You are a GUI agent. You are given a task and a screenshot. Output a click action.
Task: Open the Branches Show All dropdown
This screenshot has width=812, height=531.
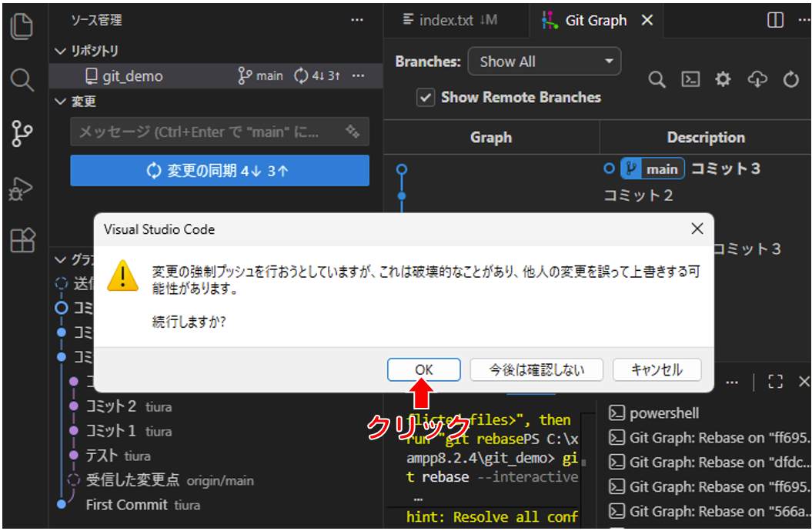pos(544,62)
